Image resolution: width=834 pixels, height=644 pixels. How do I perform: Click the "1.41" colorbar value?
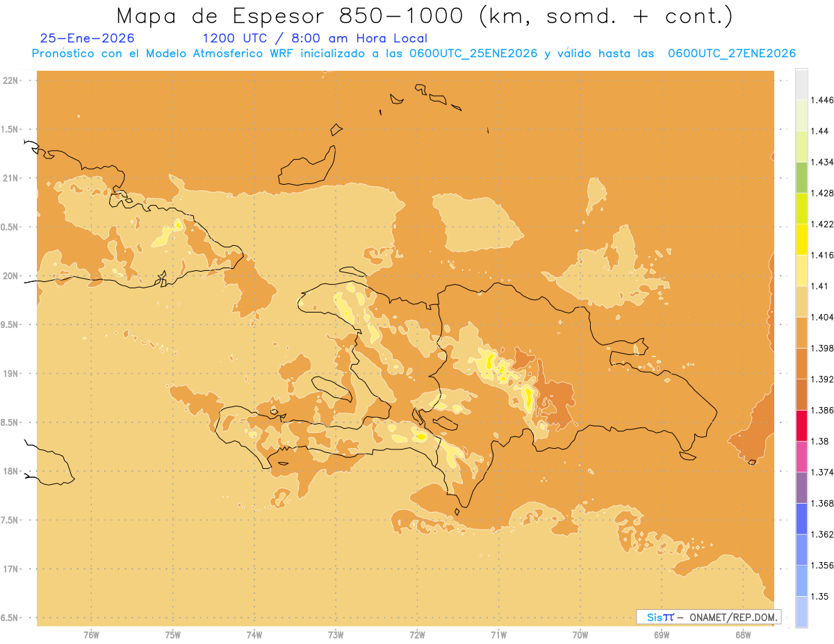point(820,286)
